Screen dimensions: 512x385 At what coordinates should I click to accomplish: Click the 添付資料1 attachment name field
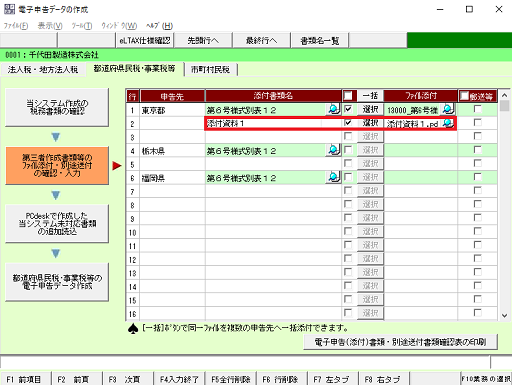273,123
